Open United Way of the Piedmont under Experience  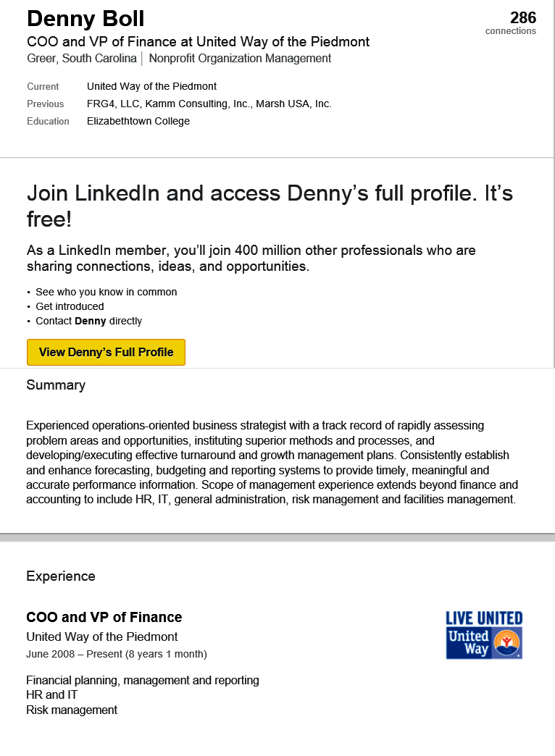point(102,637)
